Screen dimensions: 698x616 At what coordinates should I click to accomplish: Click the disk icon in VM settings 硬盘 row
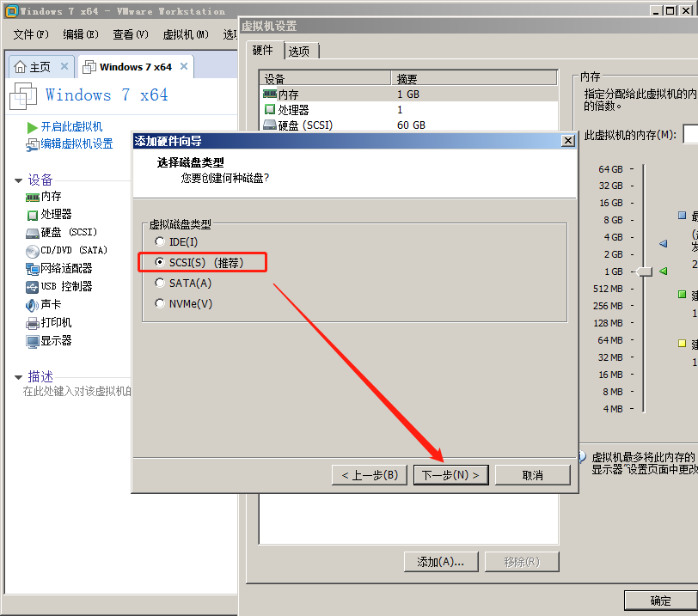pos(270,125)
